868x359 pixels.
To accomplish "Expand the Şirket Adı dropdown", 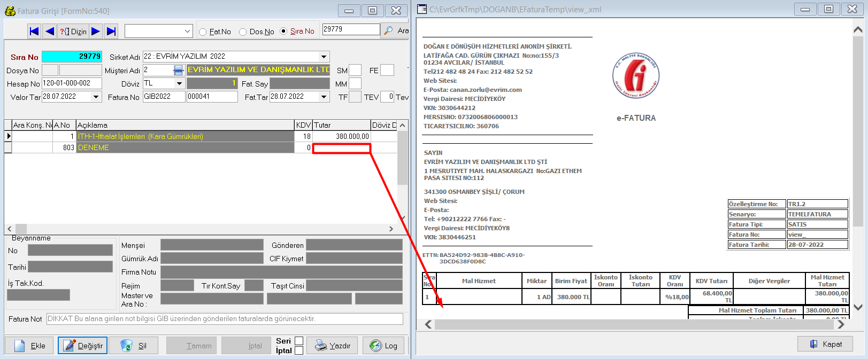I will pos(324,57).
